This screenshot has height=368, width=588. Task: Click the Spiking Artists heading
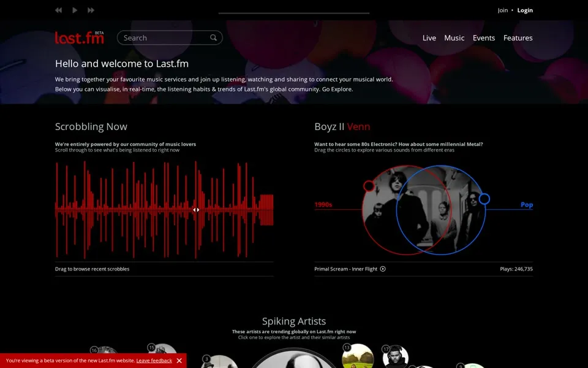[x=293, y=321]
